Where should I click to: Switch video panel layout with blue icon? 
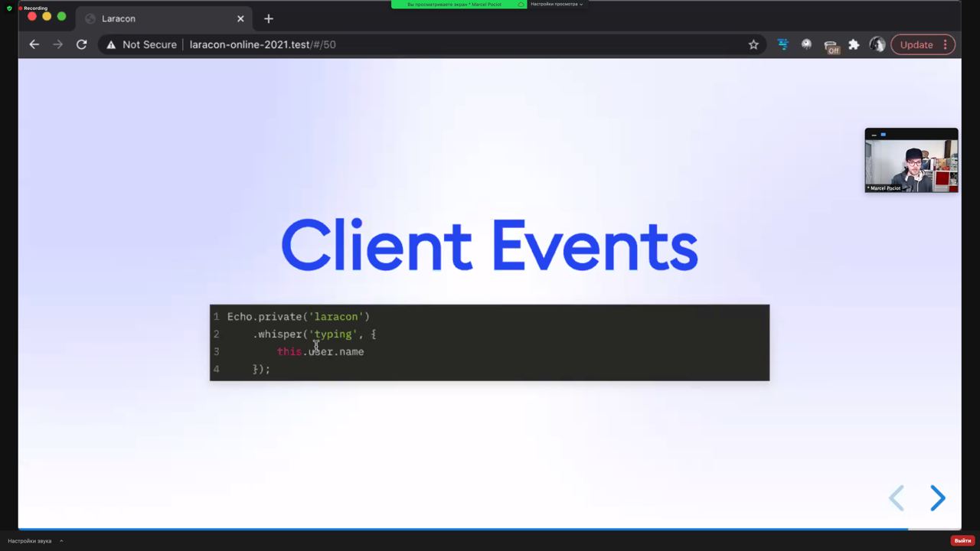[883, 135]
